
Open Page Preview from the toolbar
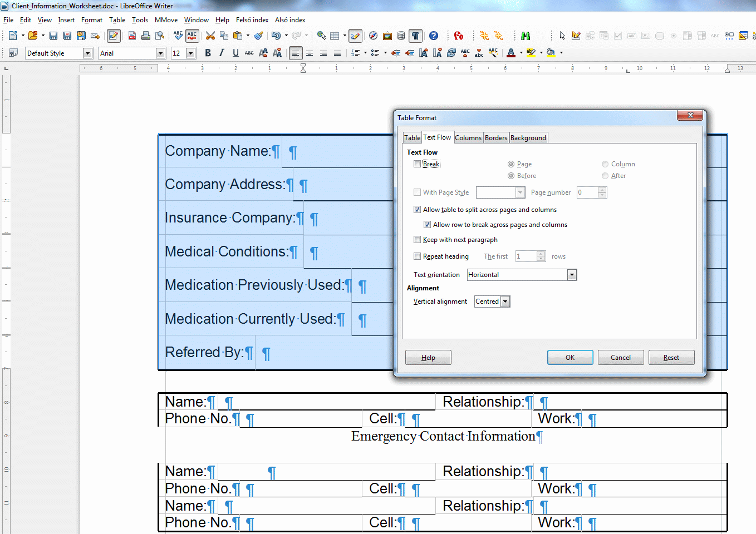click(160, 36)
